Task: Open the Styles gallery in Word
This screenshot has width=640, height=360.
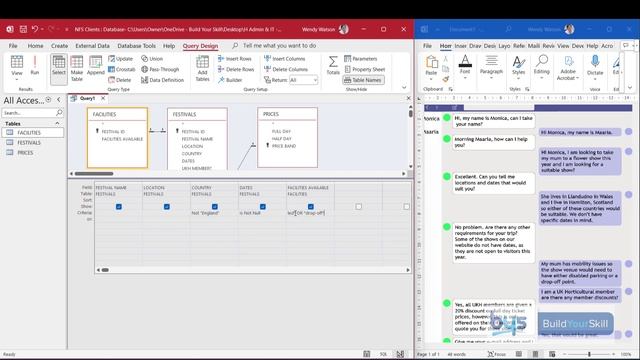Action: coord(518,67)
